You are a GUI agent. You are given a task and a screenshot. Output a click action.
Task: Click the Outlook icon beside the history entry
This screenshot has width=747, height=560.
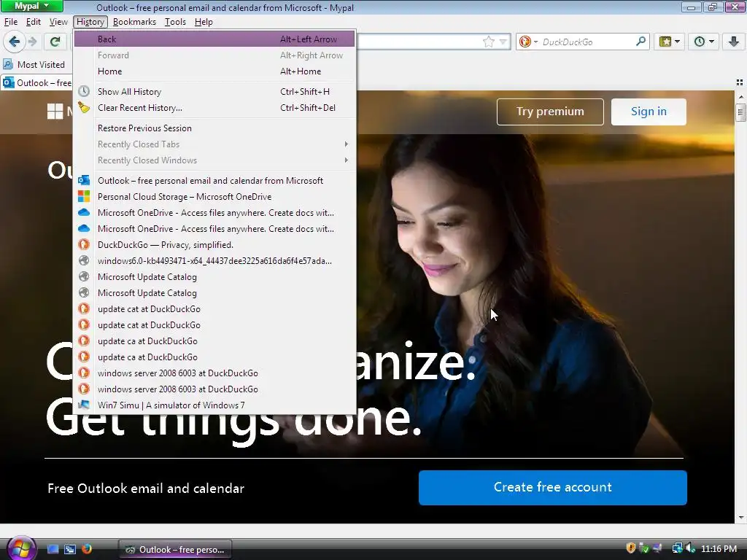click(x=84, y=181)
